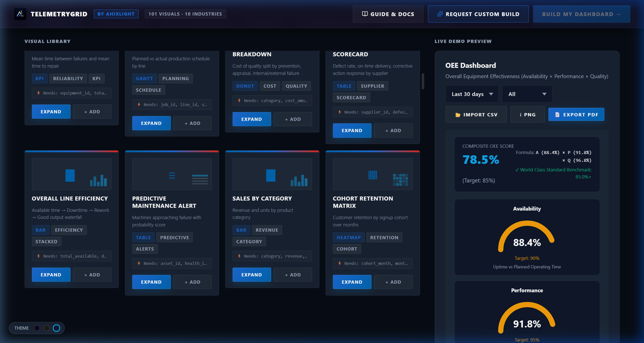The height and width of the screenshot is (343, 644).
Task: Click the folder icon on Import CSV
Action: pos(458,115)
